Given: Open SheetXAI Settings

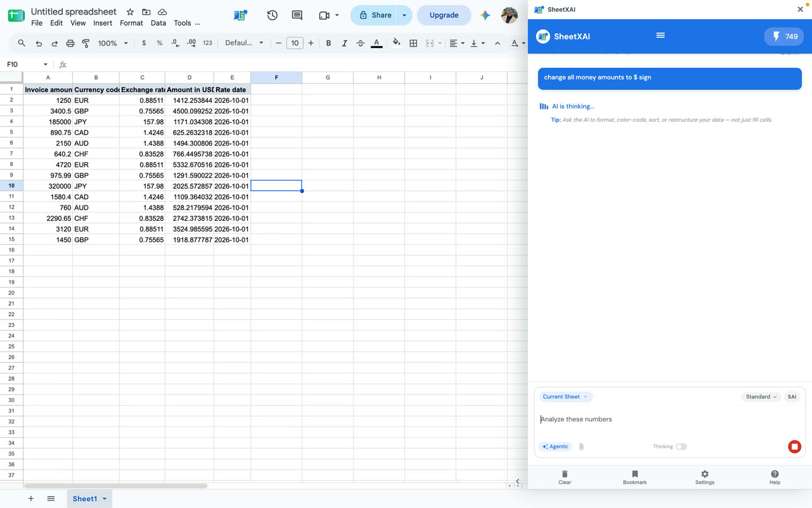Looking at the screenshot, I should point(705,478).
